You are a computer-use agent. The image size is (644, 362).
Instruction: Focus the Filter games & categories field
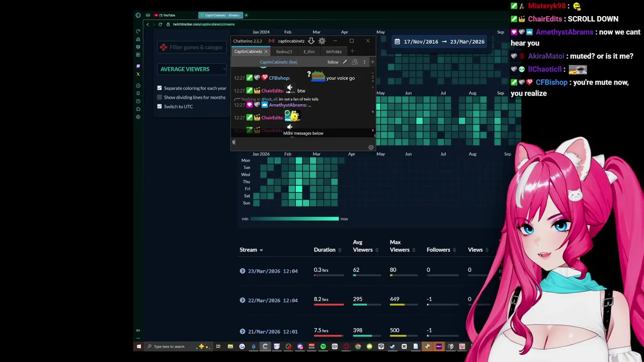click(x=191, y=47)
